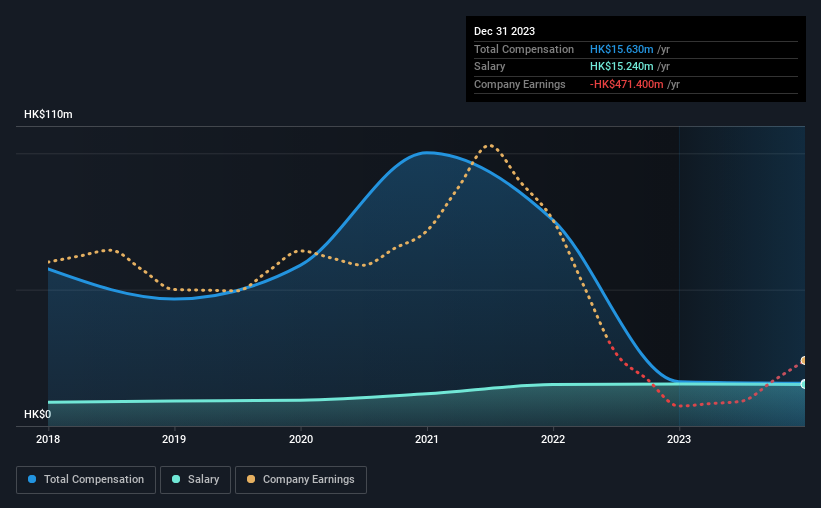Select the 2023 axis label

[x=679, y=439]
